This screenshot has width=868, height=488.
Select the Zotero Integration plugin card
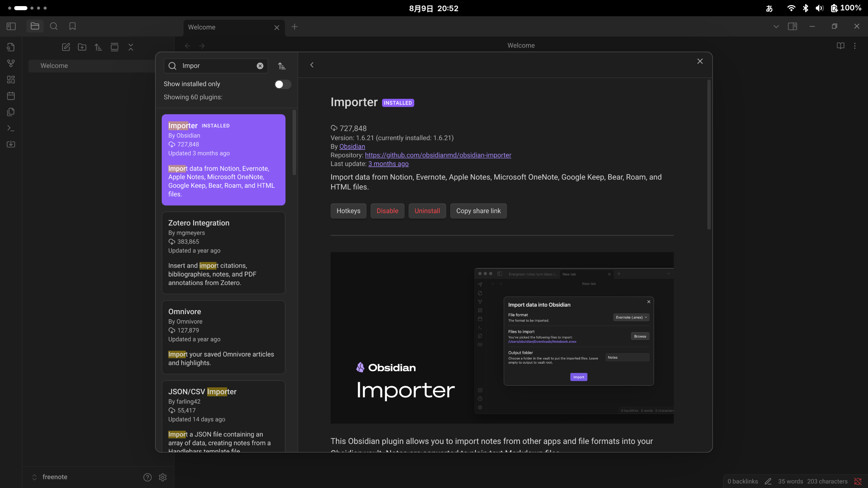pos(223,253)
